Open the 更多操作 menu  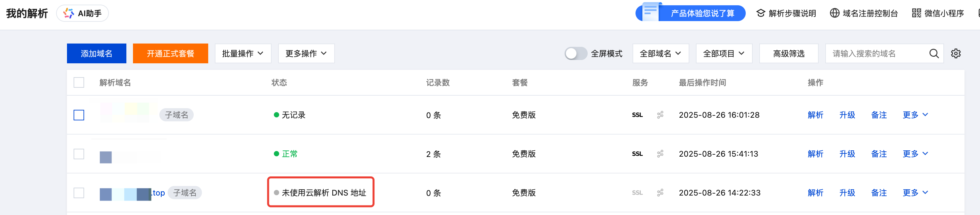tap(306, 53)
